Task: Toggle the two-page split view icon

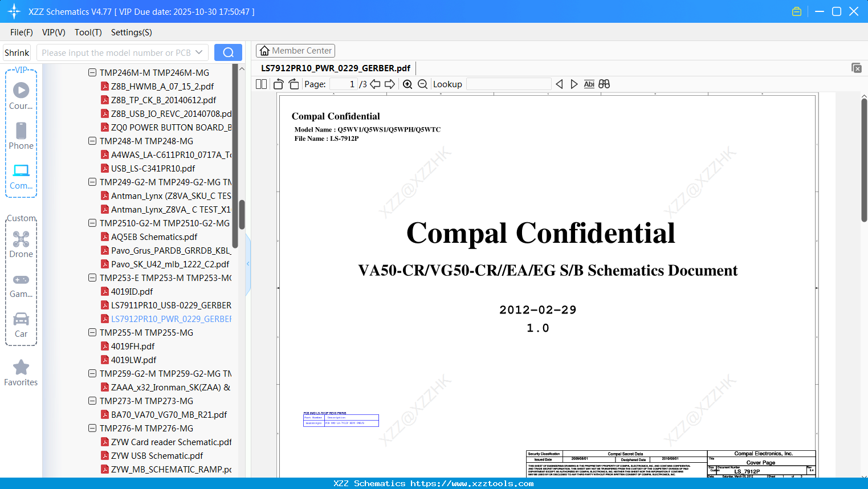Action: 261,84
